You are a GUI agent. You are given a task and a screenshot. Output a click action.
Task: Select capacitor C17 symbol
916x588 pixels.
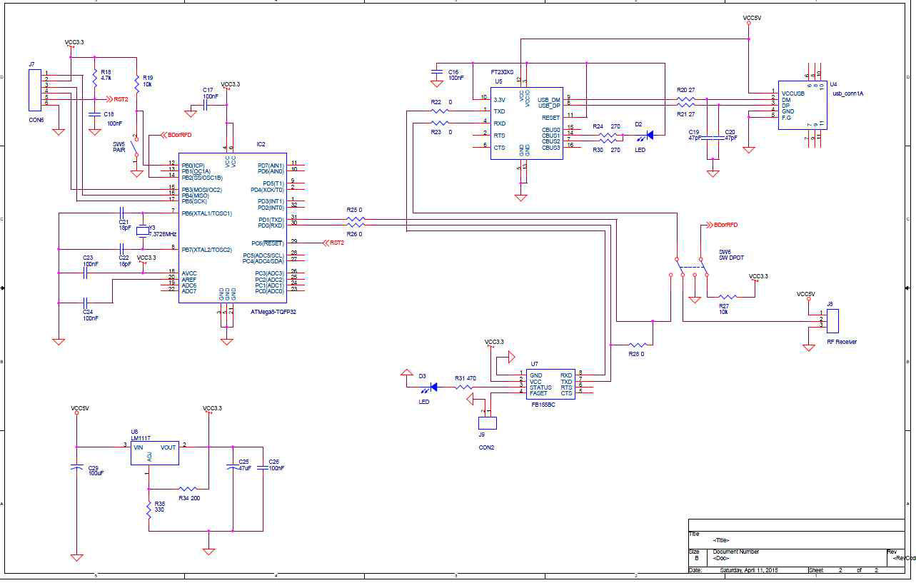coord(204,105)
